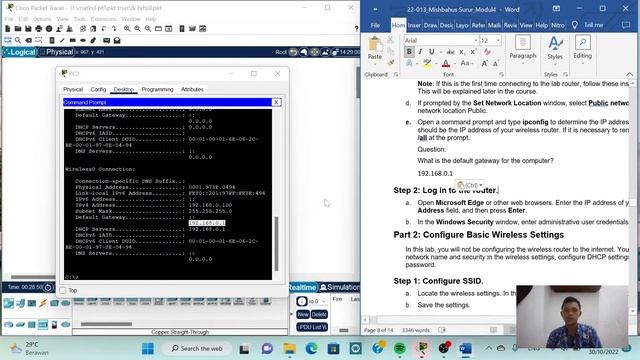The width and height of the screenshot is (640, 360).
Task: Clear all formatting in Word ribbon
Action: 487,52
